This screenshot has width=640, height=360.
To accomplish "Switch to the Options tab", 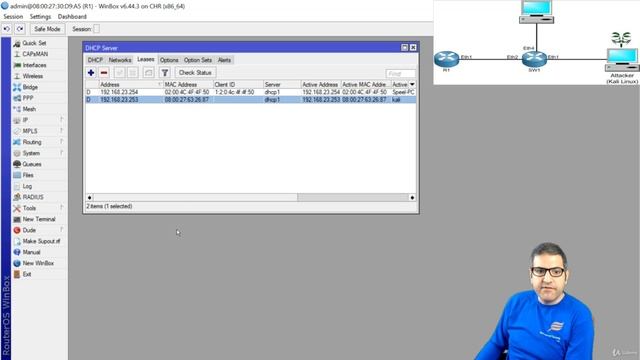I will (169, 60).
